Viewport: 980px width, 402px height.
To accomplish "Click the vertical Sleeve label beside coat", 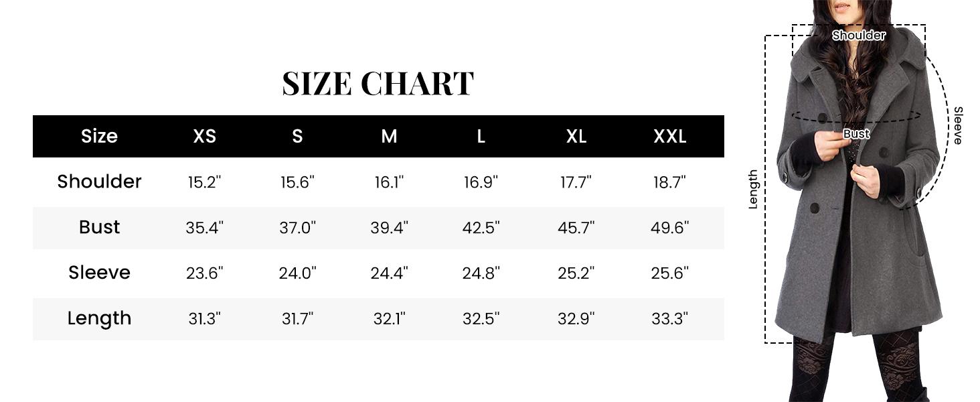I will (x=958, y=125).
